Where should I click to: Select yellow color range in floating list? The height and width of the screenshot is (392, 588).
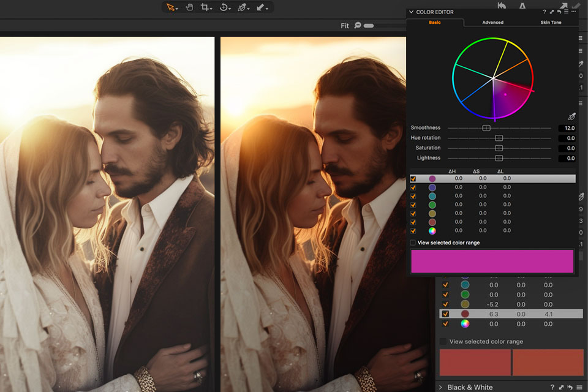pyautogui.click(x=432, y=213)
